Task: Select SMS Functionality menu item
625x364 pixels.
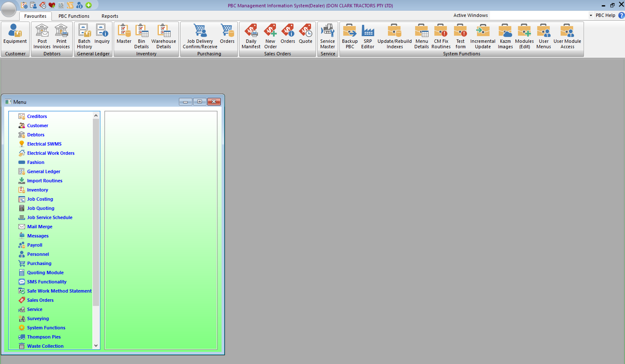Action: tap(47, 282)
